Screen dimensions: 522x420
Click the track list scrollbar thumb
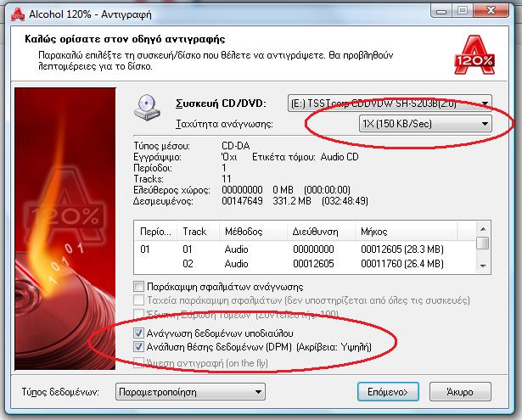tap(483, 243)
